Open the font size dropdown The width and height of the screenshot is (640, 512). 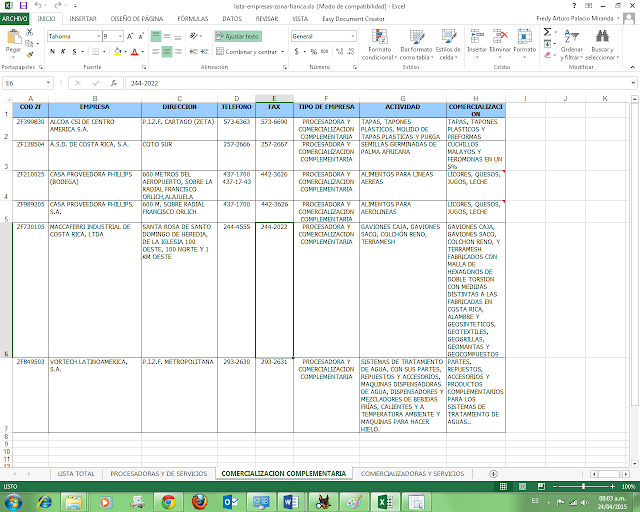(120, 36)
